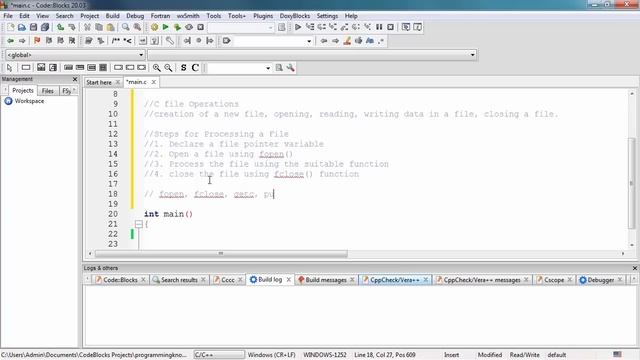Switch to the Start here tab
640x360 pixels.
[99, 82]
